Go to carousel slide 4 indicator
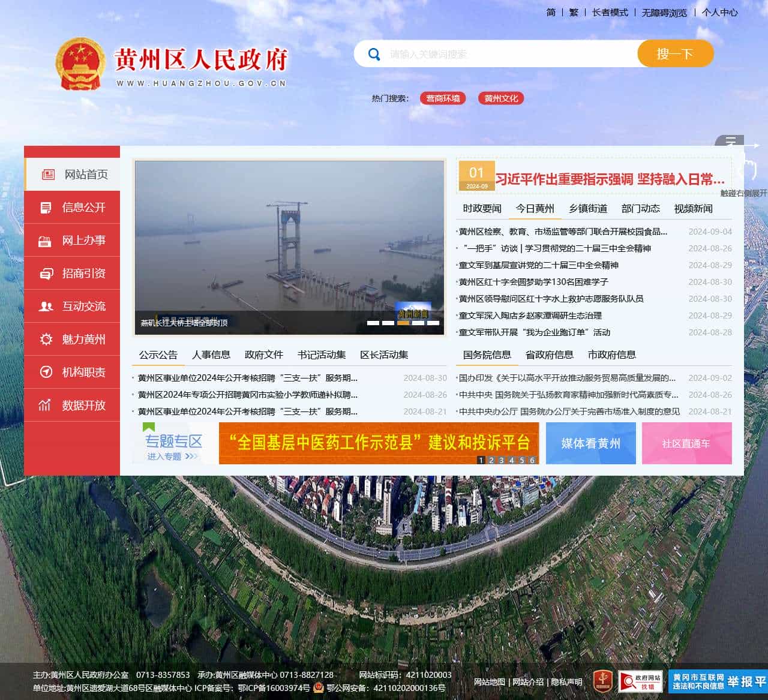The width and height of the screenshot is (768, 700). 418,323
